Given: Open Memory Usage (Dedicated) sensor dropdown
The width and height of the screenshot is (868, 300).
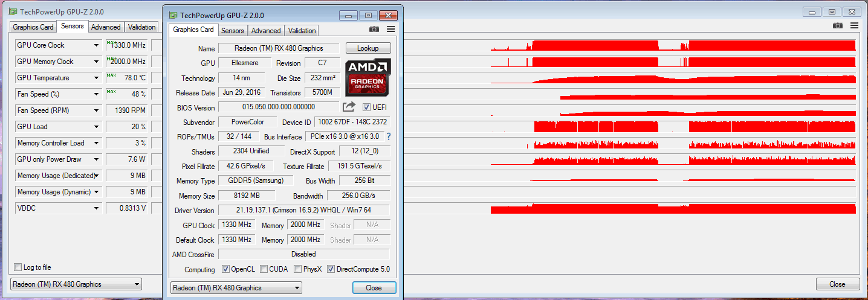Looking at the screenshot, I should coord(96,176).
